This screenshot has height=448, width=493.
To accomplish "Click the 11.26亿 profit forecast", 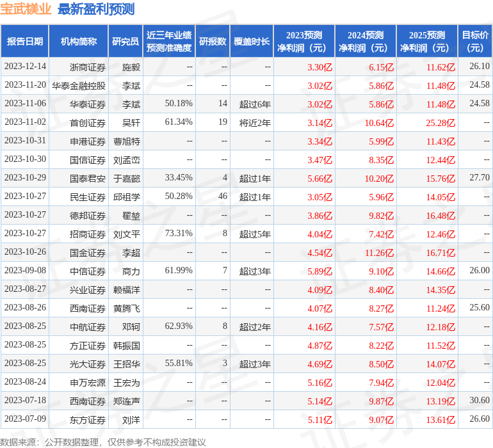I will point(379,253).
